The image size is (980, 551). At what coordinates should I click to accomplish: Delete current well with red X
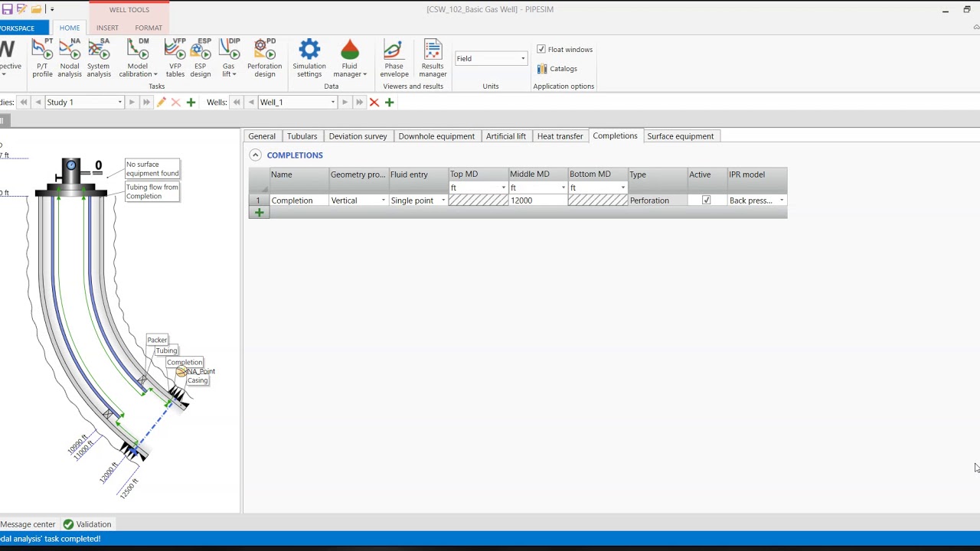pyautogui.click(x=374, y=102)
